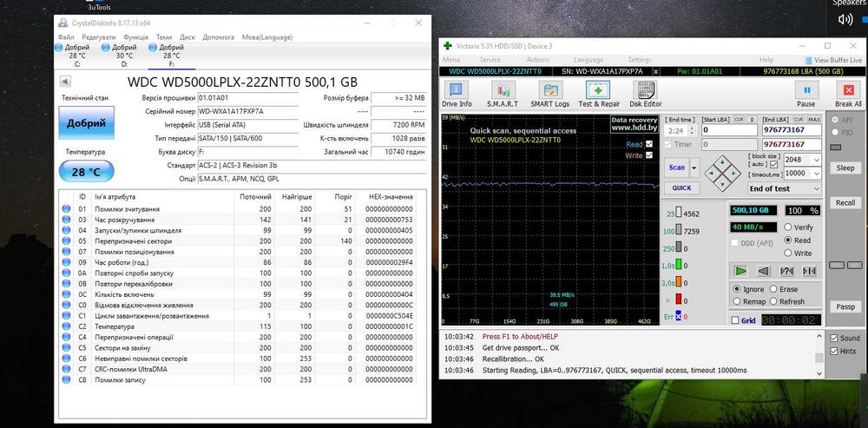Click the reverse scan arrow button
Viewport: 868px width, 428px height.
[x=763, y=271]
